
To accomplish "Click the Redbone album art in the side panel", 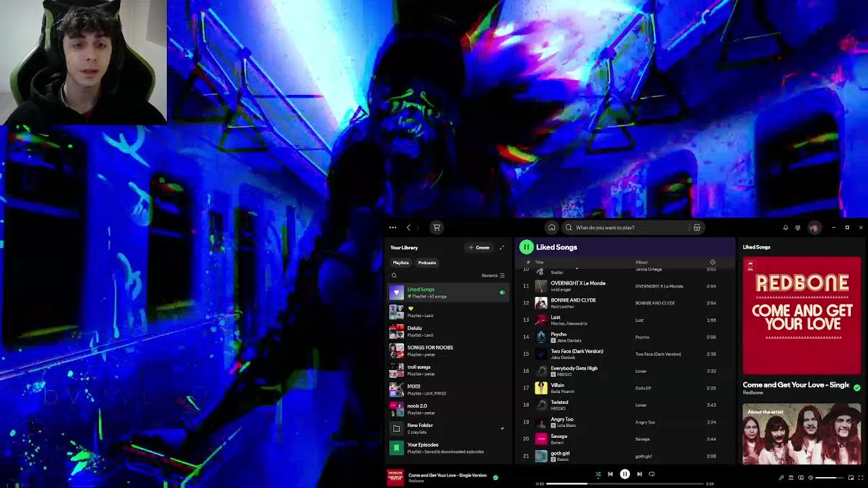I will 802,315.
